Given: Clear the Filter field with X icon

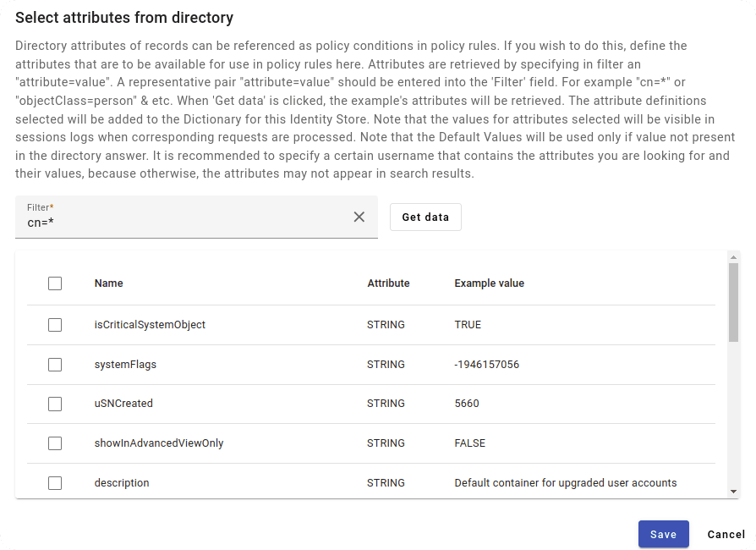Looking at the screenshot, I should coord(359,217).
